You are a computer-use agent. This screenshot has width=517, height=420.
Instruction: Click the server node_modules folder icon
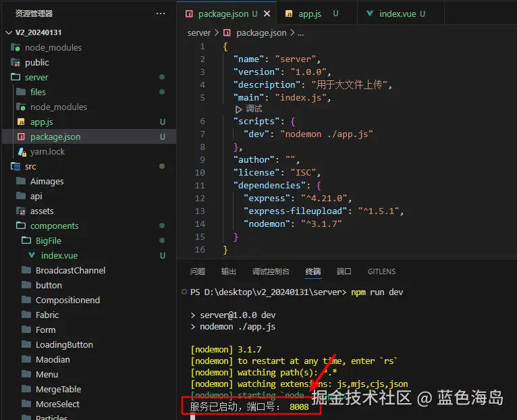pos(21,107)
